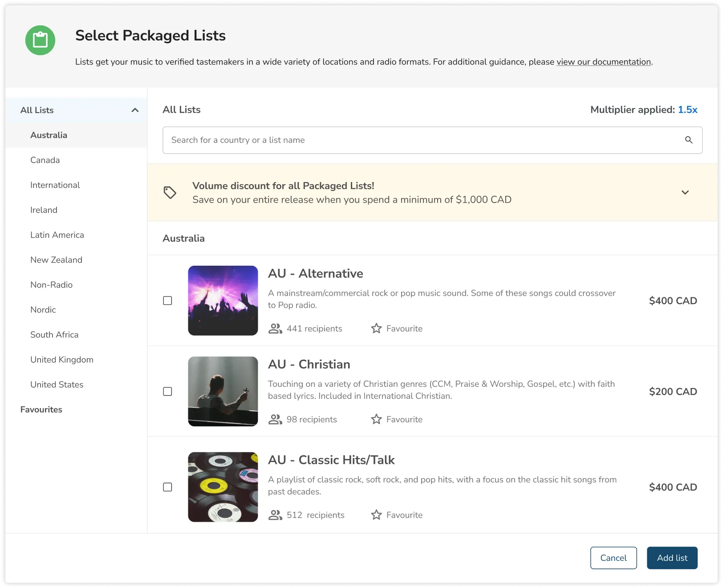This screenshot has height=588, width=723.
Task: Switch to the Canada list category
Action: point(45,160)
